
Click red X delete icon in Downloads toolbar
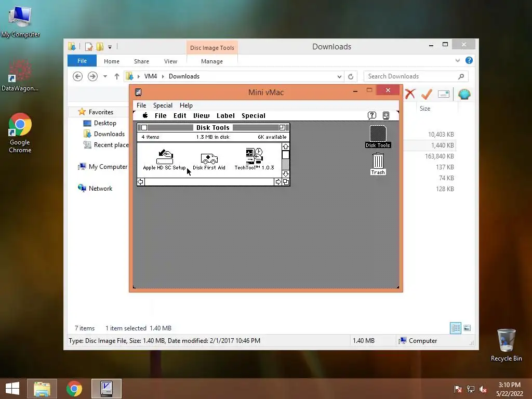click(410, 94)
